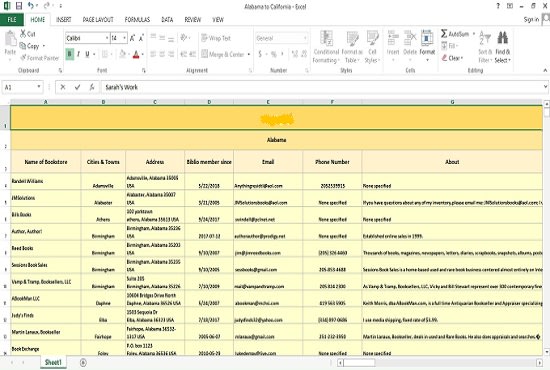Cancel the formula bar entry (X)
Screen dimensions: 550x370
(x=63, y=87)
